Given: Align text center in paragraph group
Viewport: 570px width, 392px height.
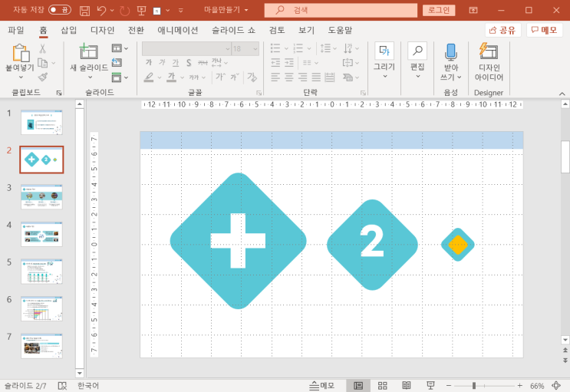Looking at the screenshot, I should click(289, 77).
